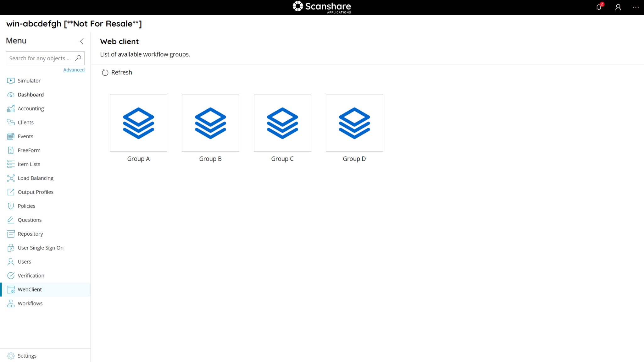Open the User Single Sign On section
The image size is (644, 362).
(40, 248)
